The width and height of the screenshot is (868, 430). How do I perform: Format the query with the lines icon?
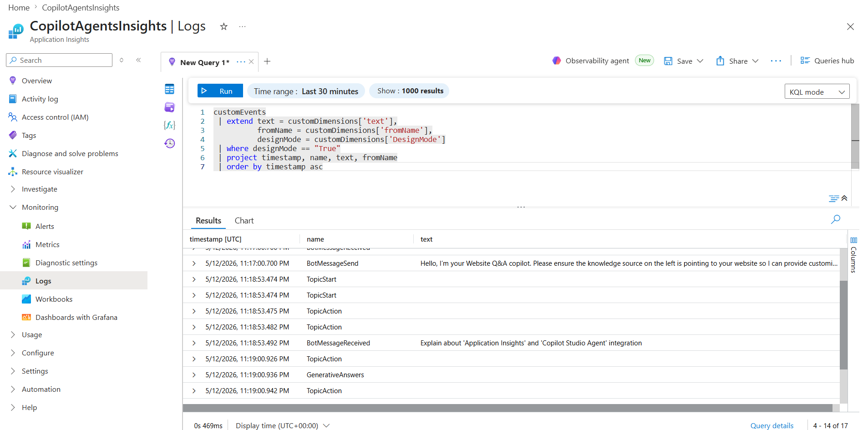point(833,198)
